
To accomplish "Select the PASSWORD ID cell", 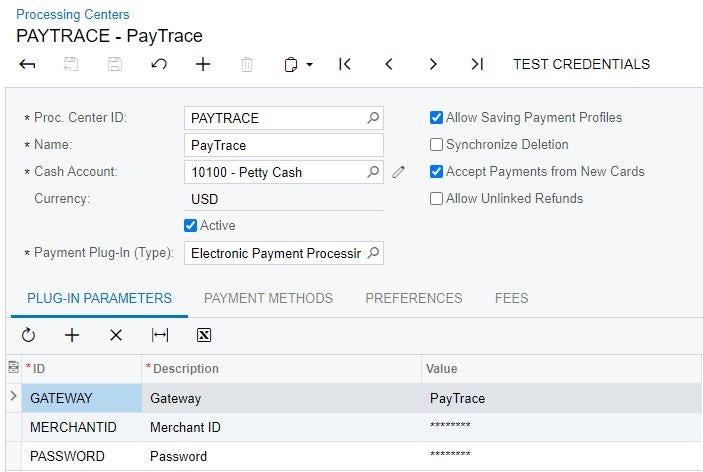I will click(82, 456).
